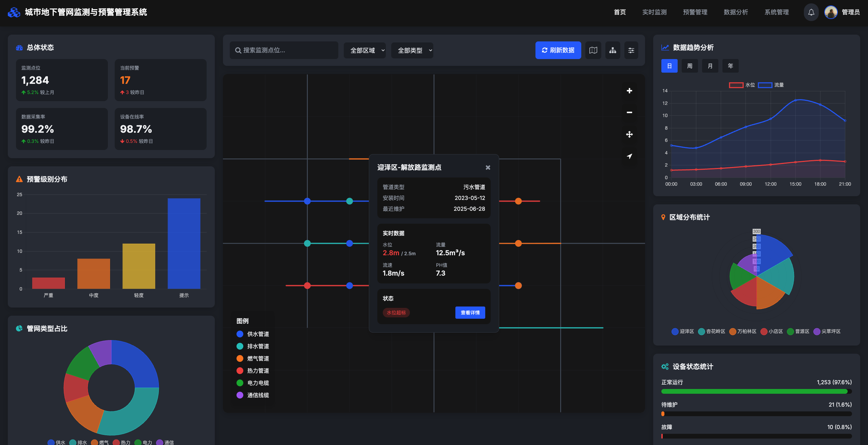Click the 查看详情 button in popup

point(470,313)
